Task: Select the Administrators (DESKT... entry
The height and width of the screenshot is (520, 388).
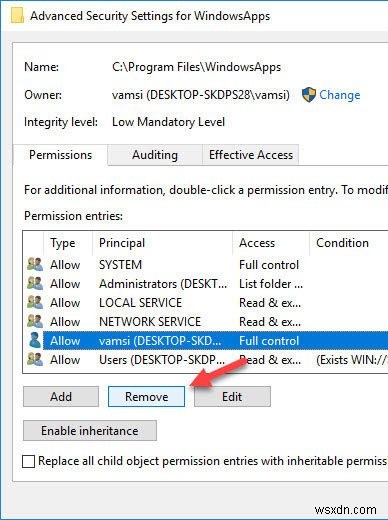Action: click(163, 284)
